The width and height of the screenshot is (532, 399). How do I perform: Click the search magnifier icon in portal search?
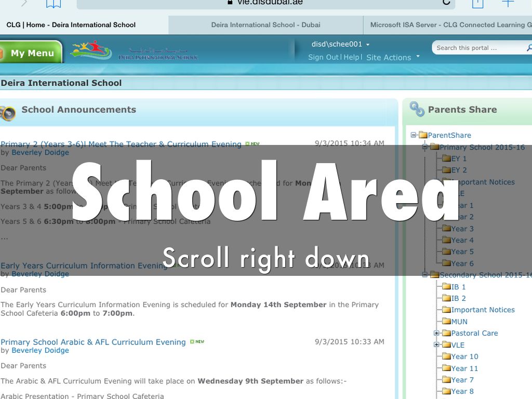[x=529, y=48]
